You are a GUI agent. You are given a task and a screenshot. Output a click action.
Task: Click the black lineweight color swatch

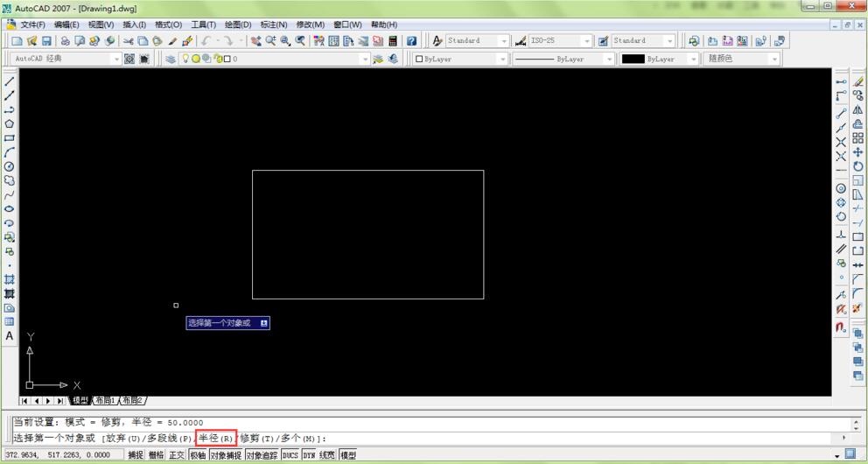(x=633, y=59)
